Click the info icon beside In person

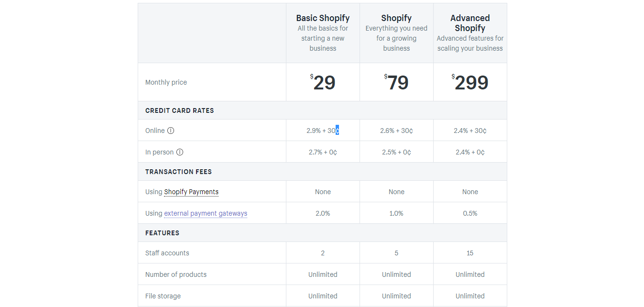pos(180,152)
